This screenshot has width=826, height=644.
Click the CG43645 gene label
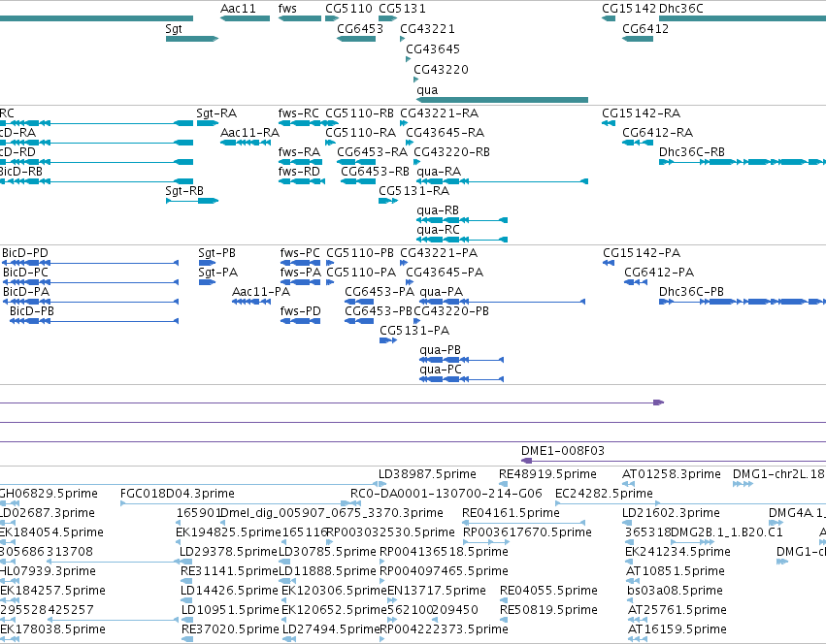coord(433,49)
